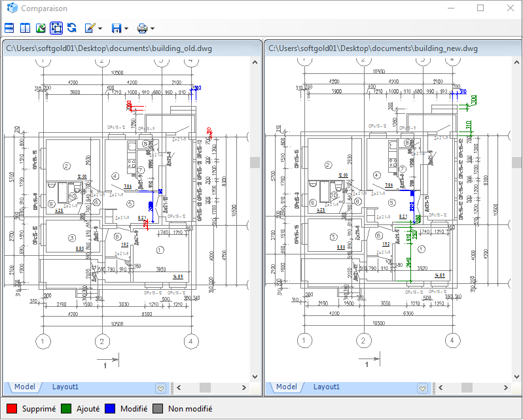Click the printer icon
The width and height of the screenshot is (523, 420).
pos(143,28)
